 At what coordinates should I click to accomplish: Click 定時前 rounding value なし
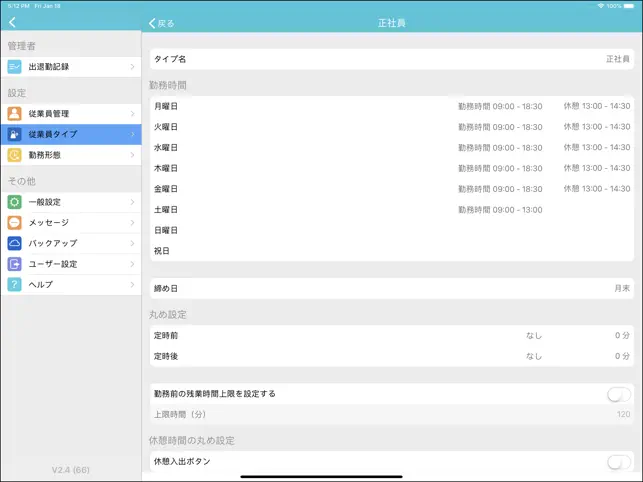click(534, 336)
